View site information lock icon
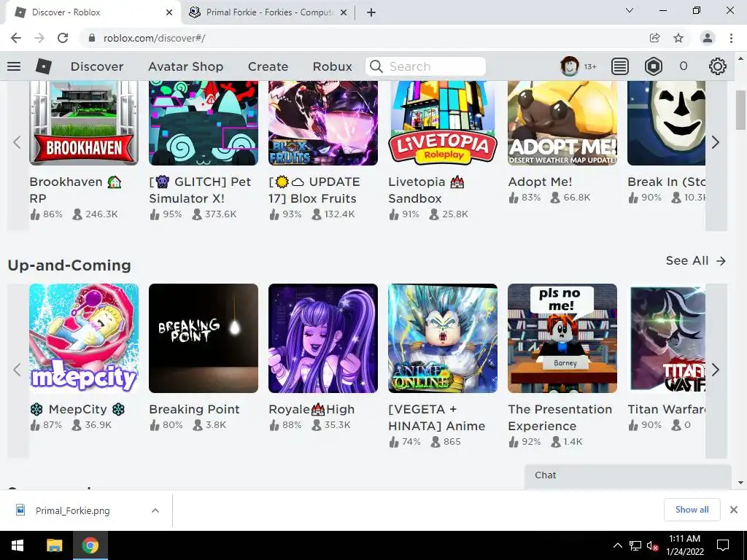 pos(92,38)
